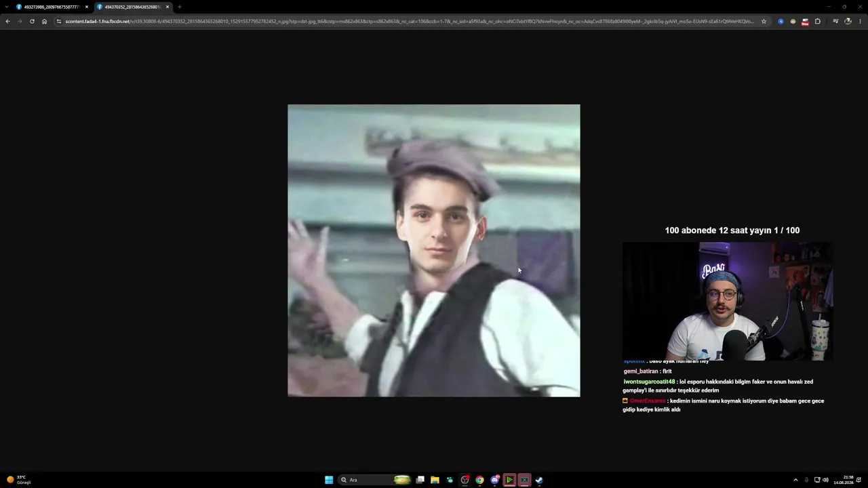Image resolution: width=868 pixels, height=488 pixels.
Task: Click the streamer webcam overlay
Action: coord(728,302)
